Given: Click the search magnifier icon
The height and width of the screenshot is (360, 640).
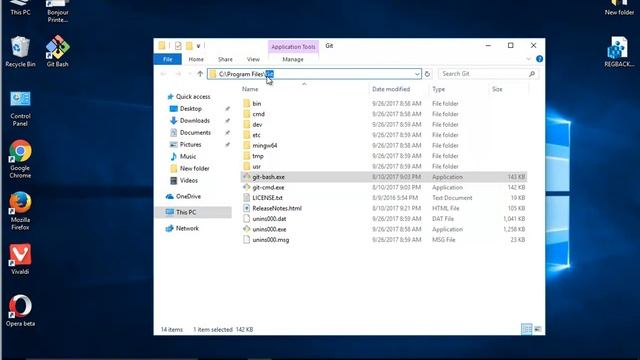Looking at the screenshot, I should pos(532,74).
